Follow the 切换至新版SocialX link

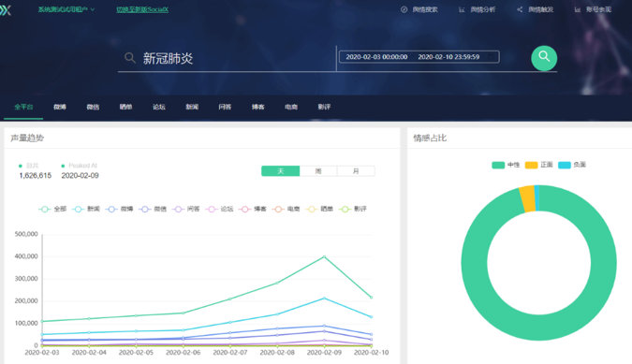(x=142, y=9)
